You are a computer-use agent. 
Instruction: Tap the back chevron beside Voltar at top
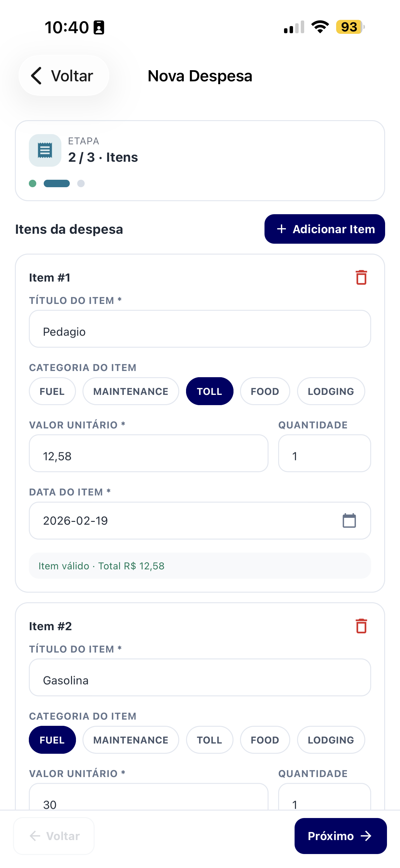36,75
